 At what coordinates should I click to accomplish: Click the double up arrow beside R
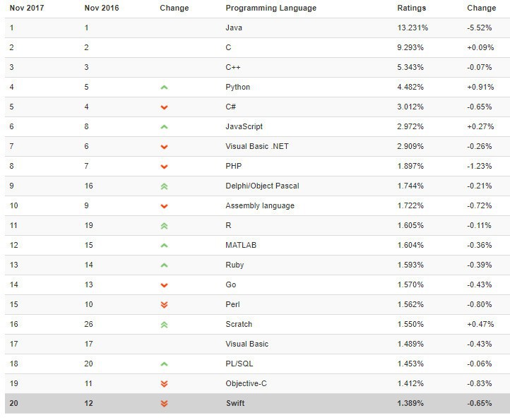coord(164,226)
